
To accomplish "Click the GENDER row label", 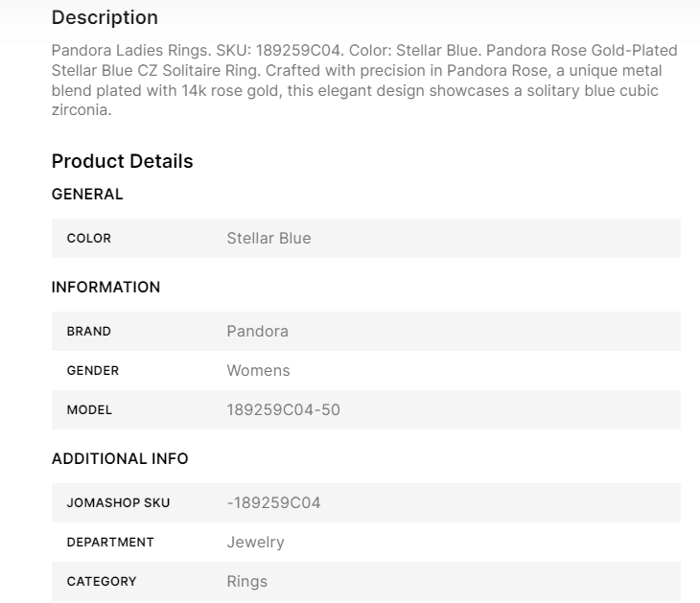I will [93, 371].
